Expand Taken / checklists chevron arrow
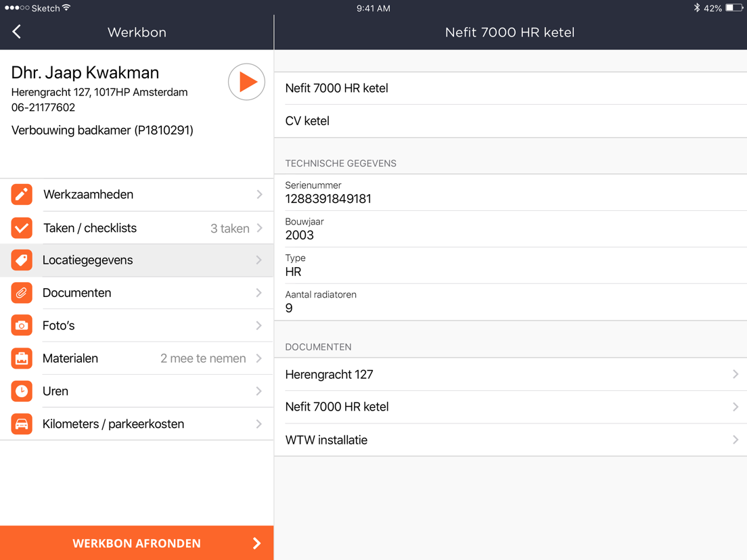The image size is (747, 560). point(259,228)
